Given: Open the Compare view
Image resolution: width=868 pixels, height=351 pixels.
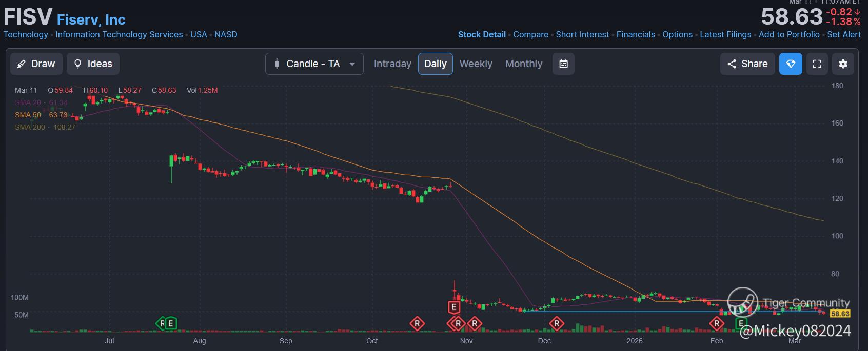Looking at the screenshot, I should point(530,34).
